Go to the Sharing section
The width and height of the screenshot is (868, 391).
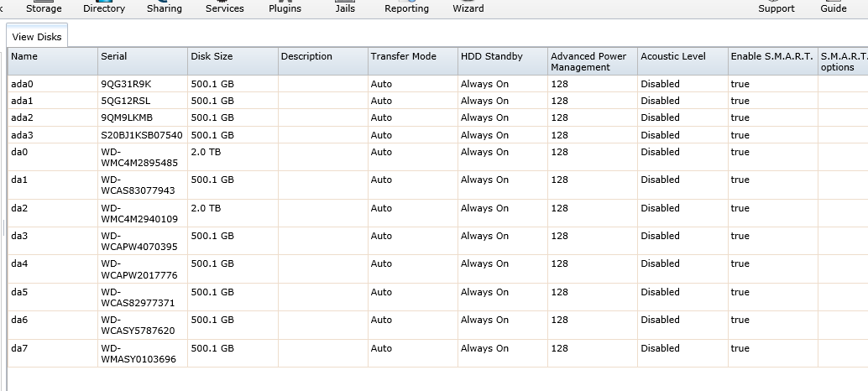(x=164, y=8)
